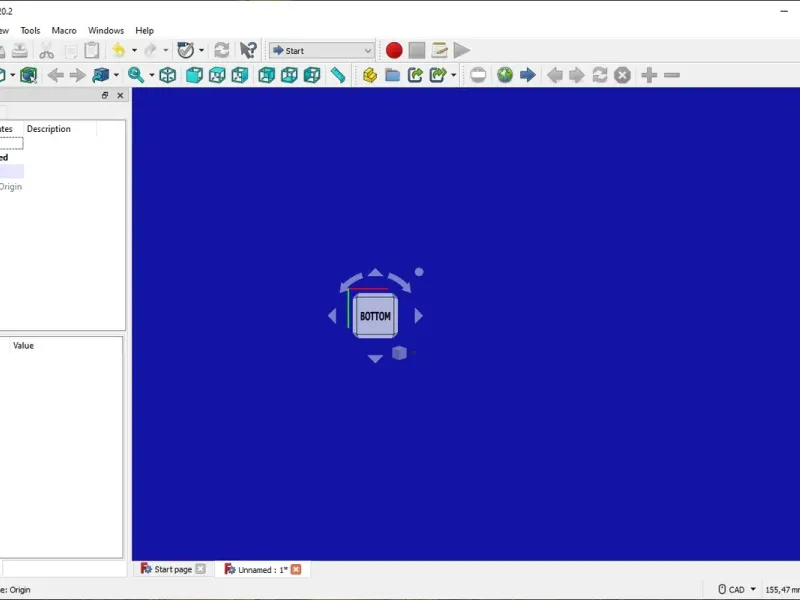This screenshot has width=800, height=600.
Task: Expand the undo history dropdown arrow
Action: (x=134, y=50)
